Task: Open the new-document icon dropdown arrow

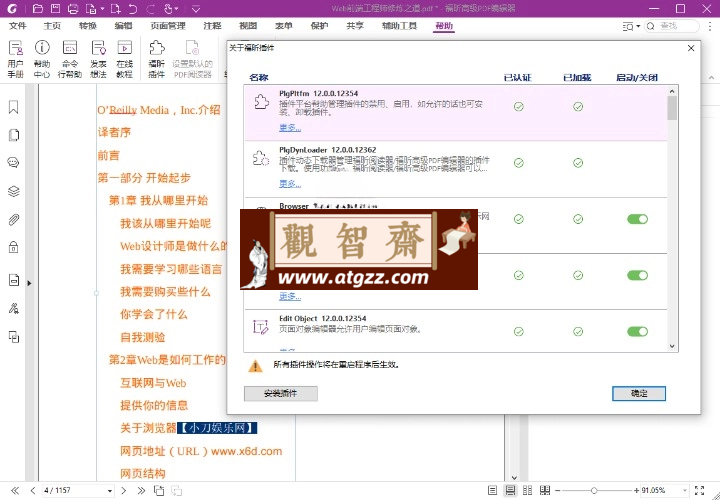Action: [102, 9]
